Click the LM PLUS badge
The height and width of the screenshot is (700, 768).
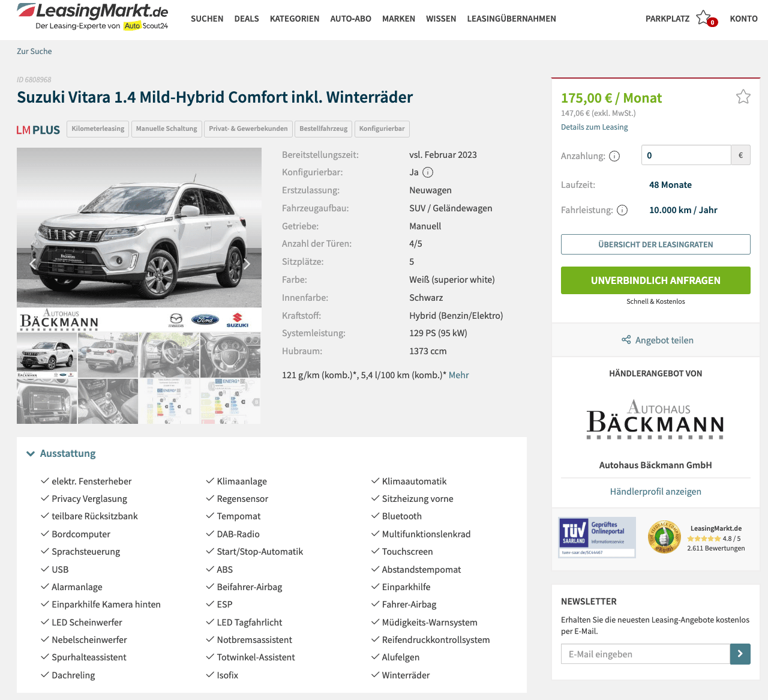pos(38,130)
